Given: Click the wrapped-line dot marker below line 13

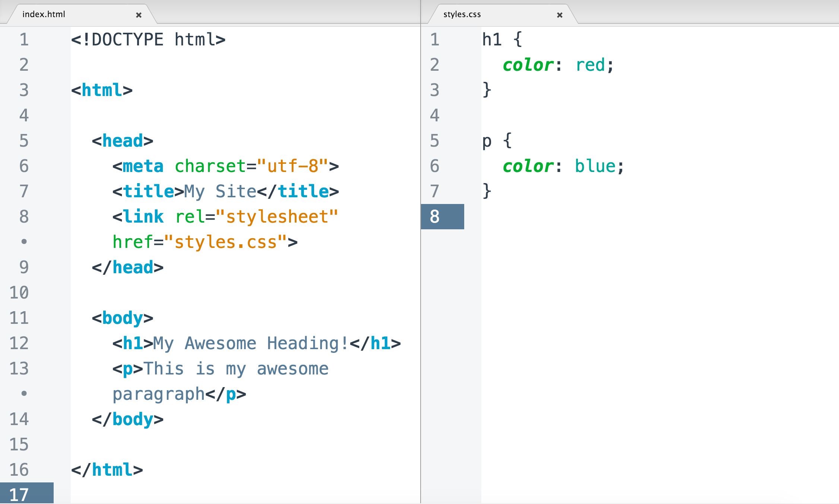Looking at the screenshot, I should [x=24, y=394].
